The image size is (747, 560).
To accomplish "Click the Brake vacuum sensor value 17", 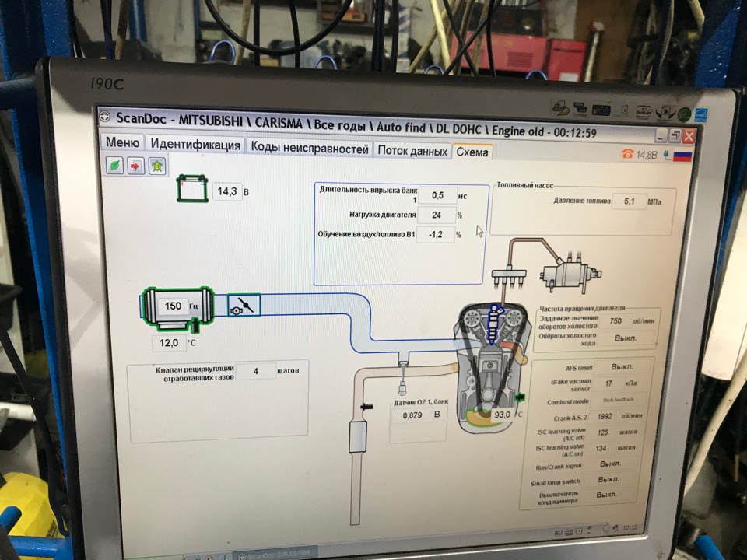I will coord(608,383).
